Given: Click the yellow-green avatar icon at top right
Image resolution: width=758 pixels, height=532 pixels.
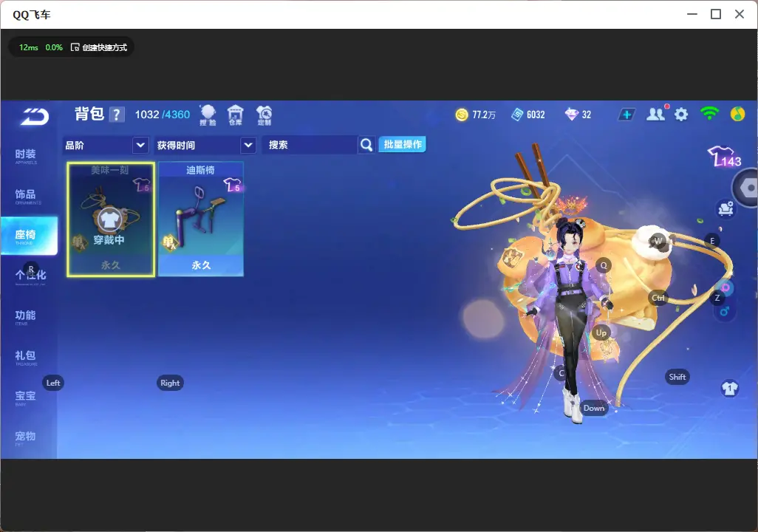Looking at the screenshot, I should pos(738,114).
